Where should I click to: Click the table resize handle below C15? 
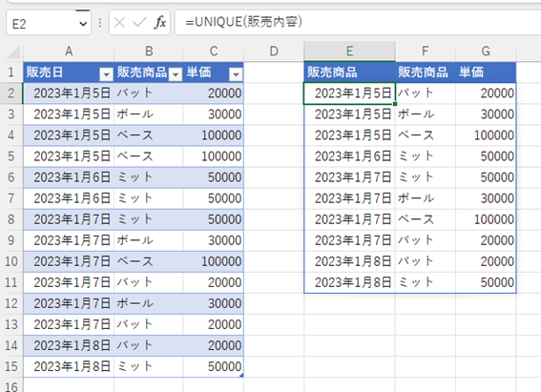[x=241, y=375]
